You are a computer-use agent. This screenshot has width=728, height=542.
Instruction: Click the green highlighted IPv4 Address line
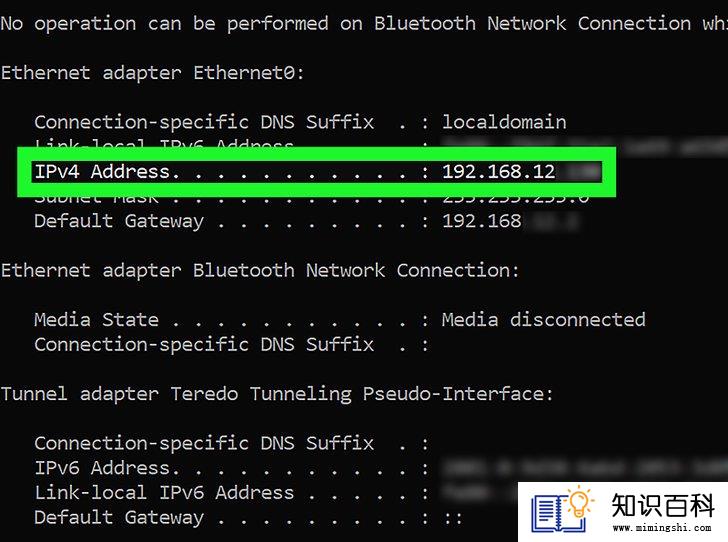point(317,172)
